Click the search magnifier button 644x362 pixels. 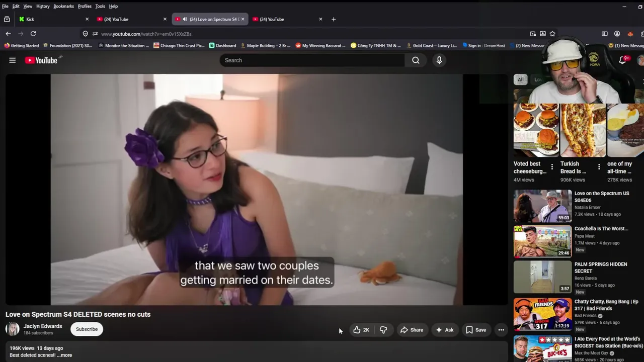416,60
